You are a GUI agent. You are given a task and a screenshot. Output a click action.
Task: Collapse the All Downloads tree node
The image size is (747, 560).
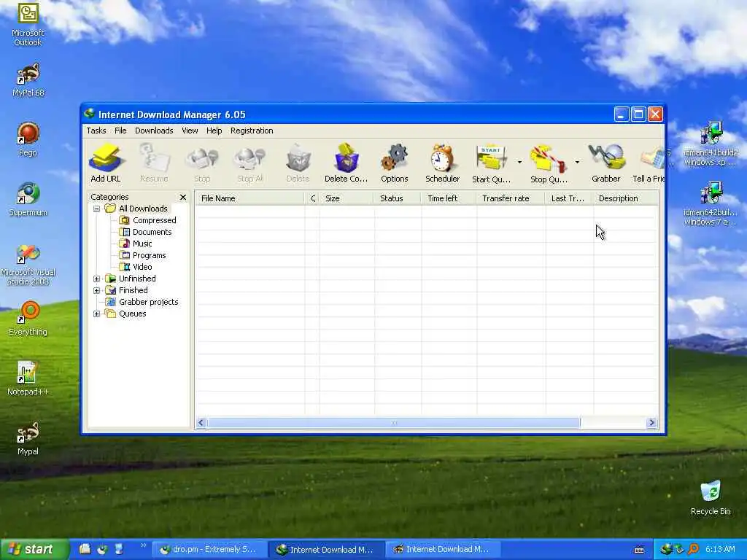(x=97, y=209)
